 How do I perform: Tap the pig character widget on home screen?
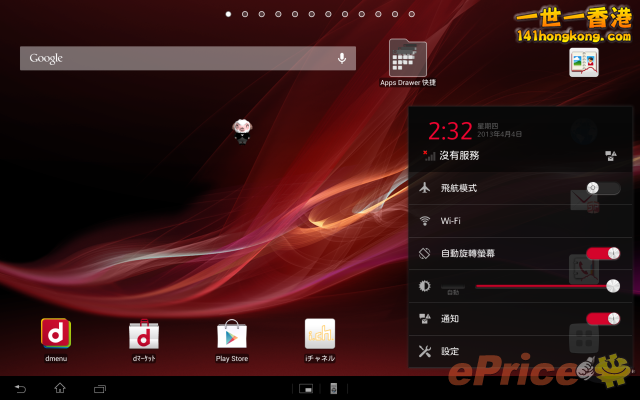pyautogui.click(x=241, y=130)
